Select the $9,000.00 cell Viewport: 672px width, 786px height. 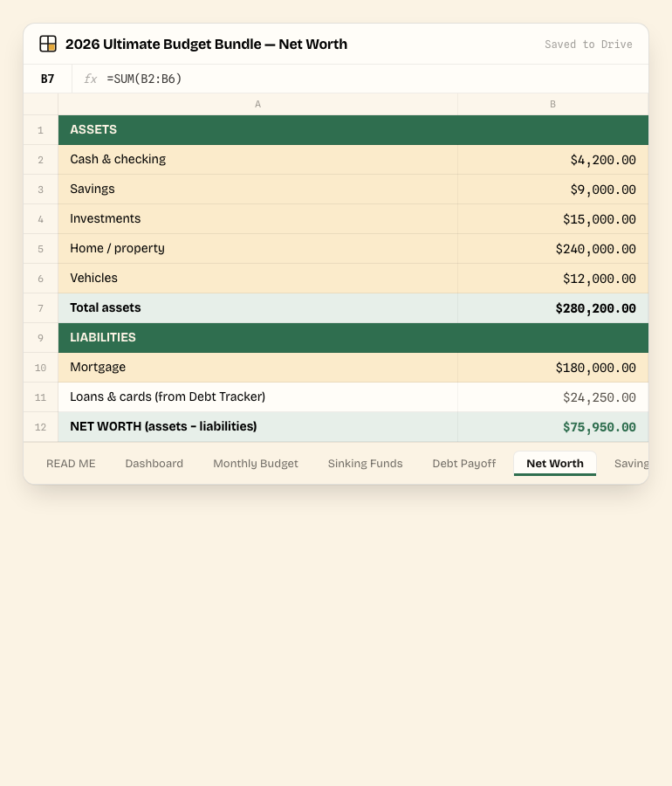pos(552,189)
